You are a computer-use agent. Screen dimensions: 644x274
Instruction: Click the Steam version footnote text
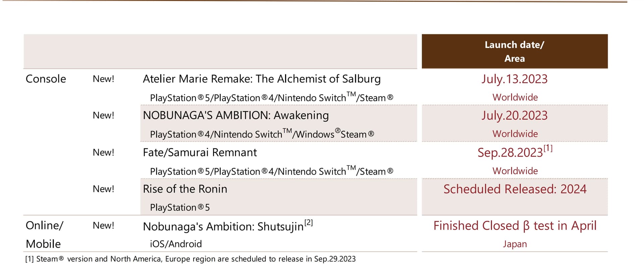pos(191,259)
